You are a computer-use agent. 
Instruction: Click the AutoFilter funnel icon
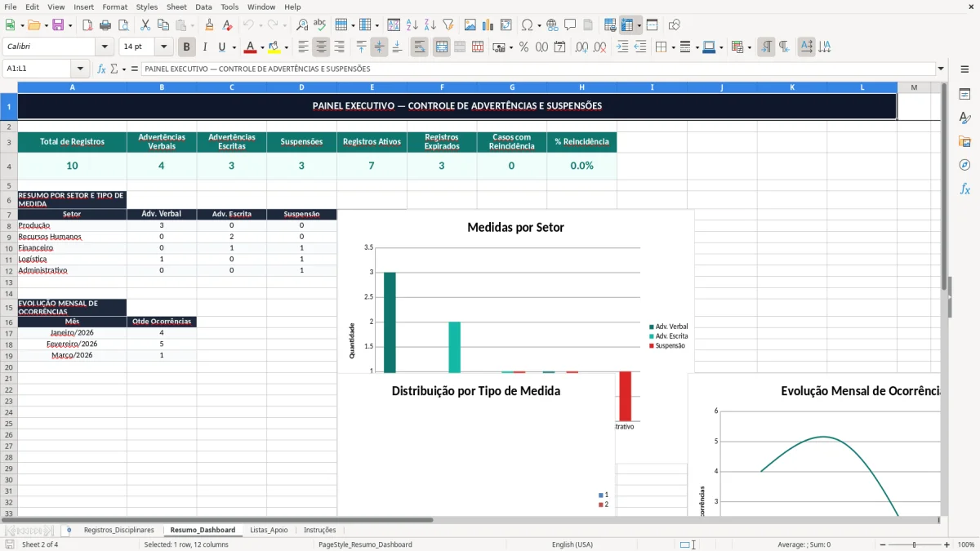click(x=448, y=25)
